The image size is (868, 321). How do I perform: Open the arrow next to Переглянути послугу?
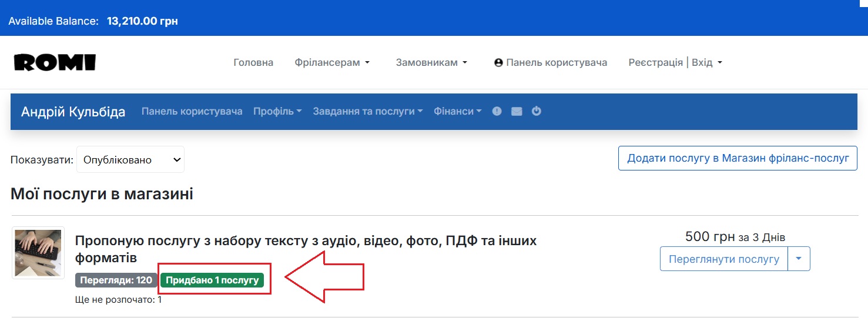(x=799, y=259)
